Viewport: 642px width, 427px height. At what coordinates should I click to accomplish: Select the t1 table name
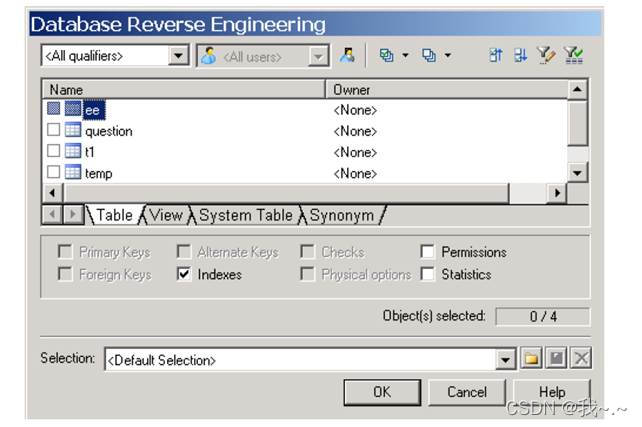(90, 152)
